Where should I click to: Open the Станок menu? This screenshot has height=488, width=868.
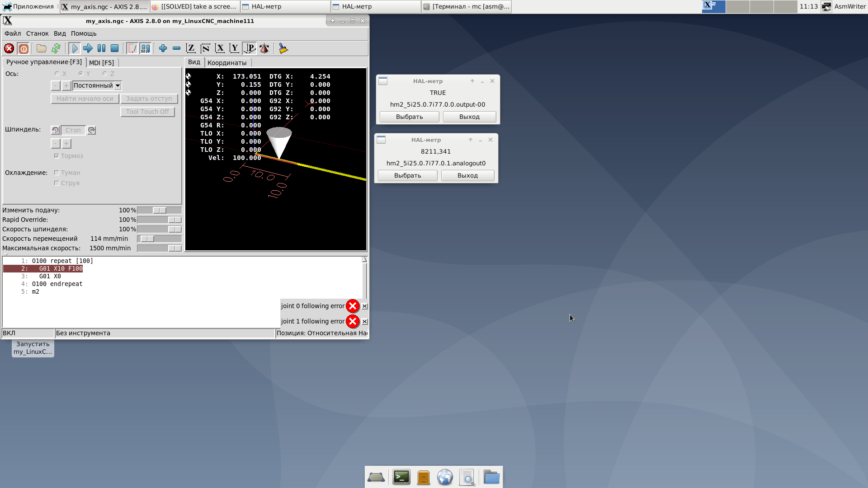click(x=37, y=33)
